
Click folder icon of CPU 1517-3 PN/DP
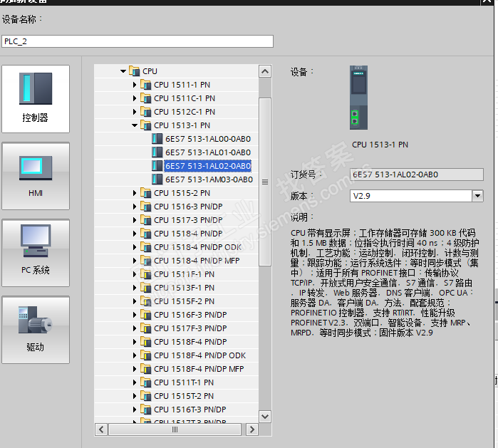tap(146, 220)
